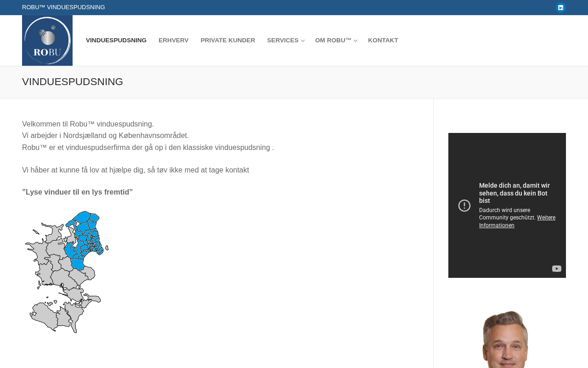Open the LinkedIn profile icon
Viewport: 588px width, 368px height.
pos(560,7)
